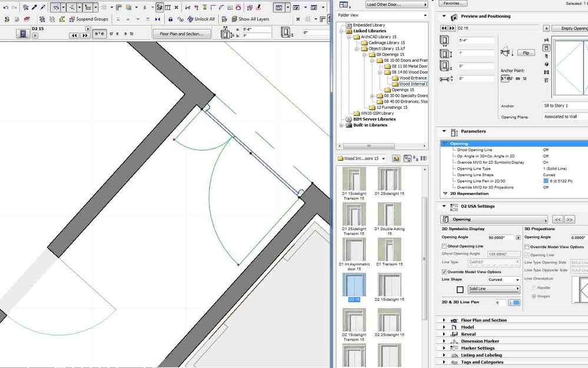The image size is (588, 368).
Task: Select Wood Internal Doors folder in tree
Action: [412, 84]
